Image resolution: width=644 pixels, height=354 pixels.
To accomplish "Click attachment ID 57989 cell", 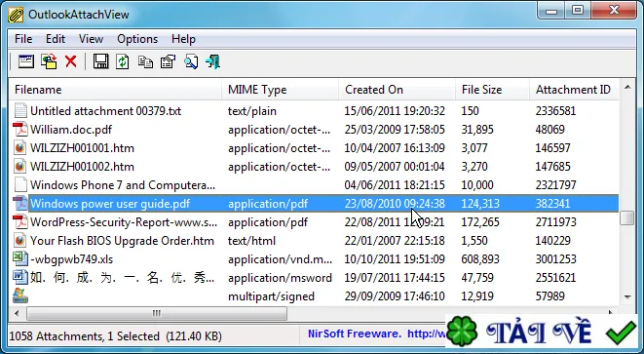I will pyautogui.click(x=549, y=296).
